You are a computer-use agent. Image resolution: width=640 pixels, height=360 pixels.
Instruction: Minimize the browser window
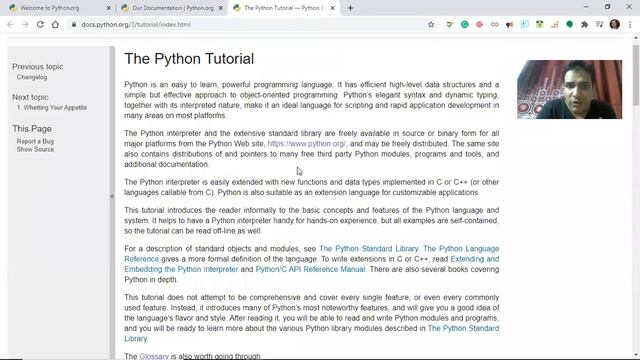pos(586,7)
